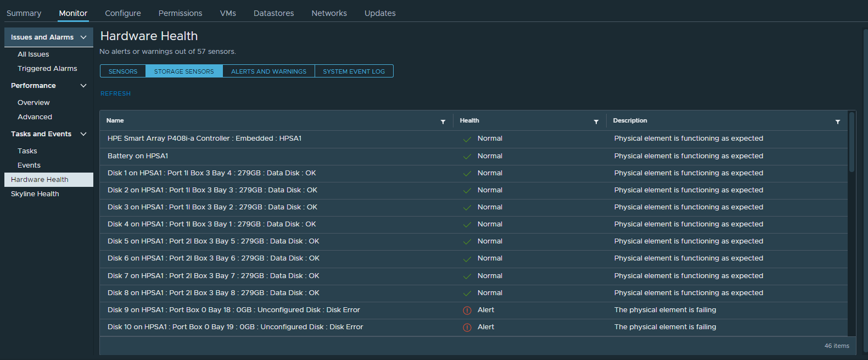Collapse the Issues and Alarms section
The width and height of the screenshot is (868, 360).
coord(83,37)
